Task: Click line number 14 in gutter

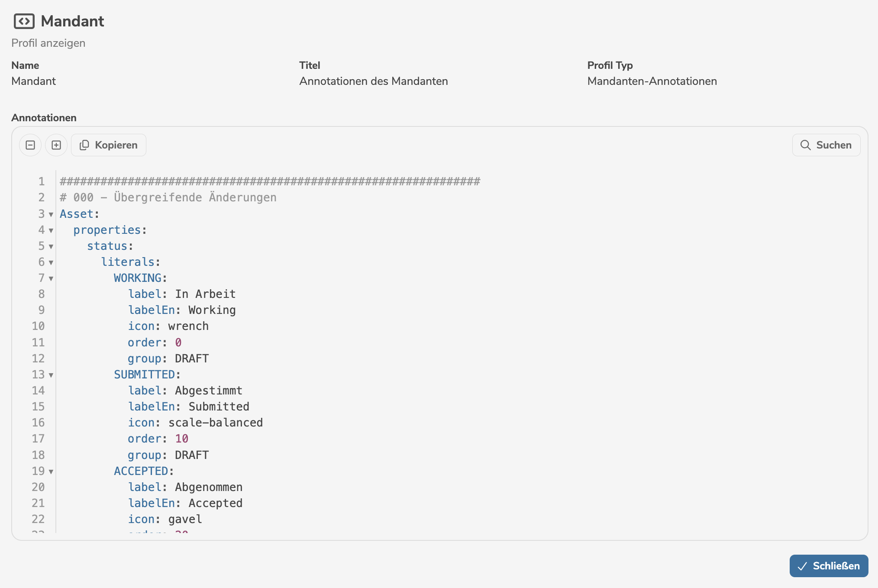Action: coord(38,391)
